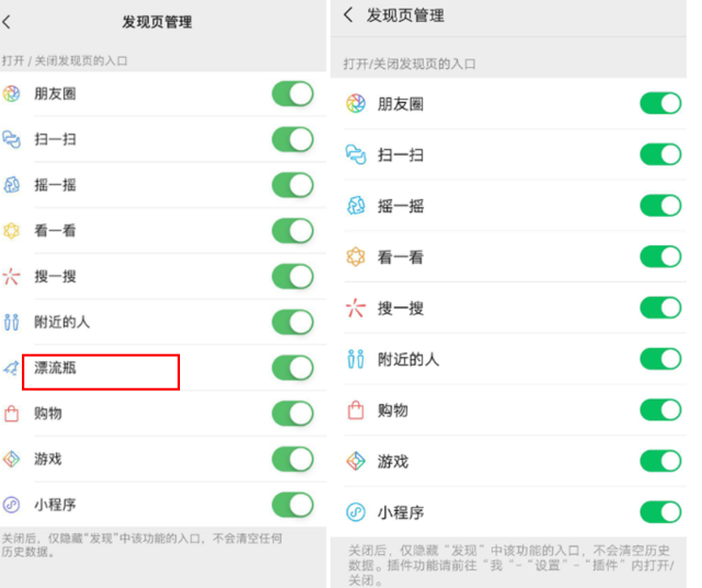Disable 看一看 switch on left screen
This screenshot has height=588, width=702.
(293, 230)
